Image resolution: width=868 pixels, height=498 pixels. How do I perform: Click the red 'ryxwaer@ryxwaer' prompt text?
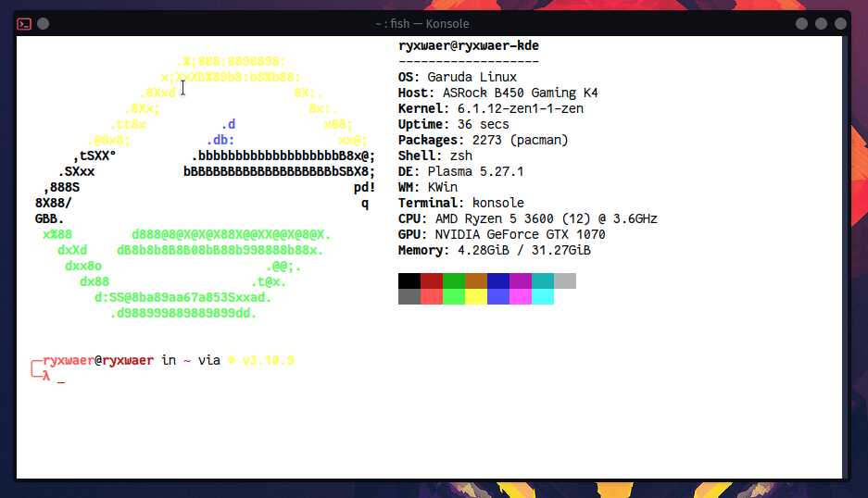pos(98,360)
